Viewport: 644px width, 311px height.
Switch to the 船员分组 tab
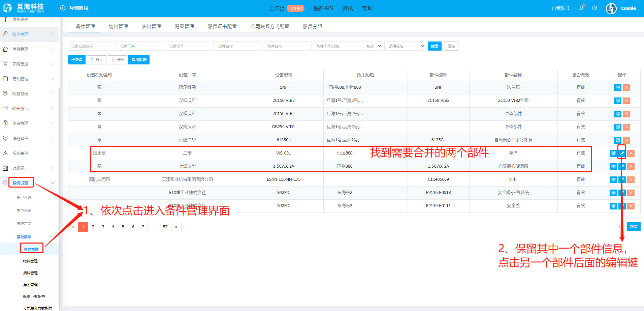pos(313,26)
